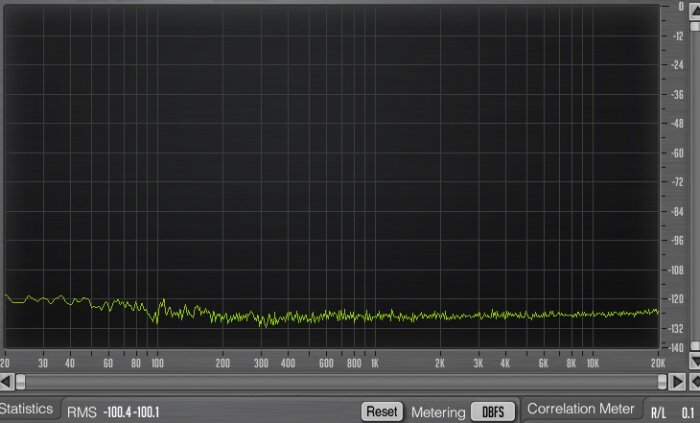Click the bottom handle of the vertical range slider
The image size is (700, 423).
point(695,346)
